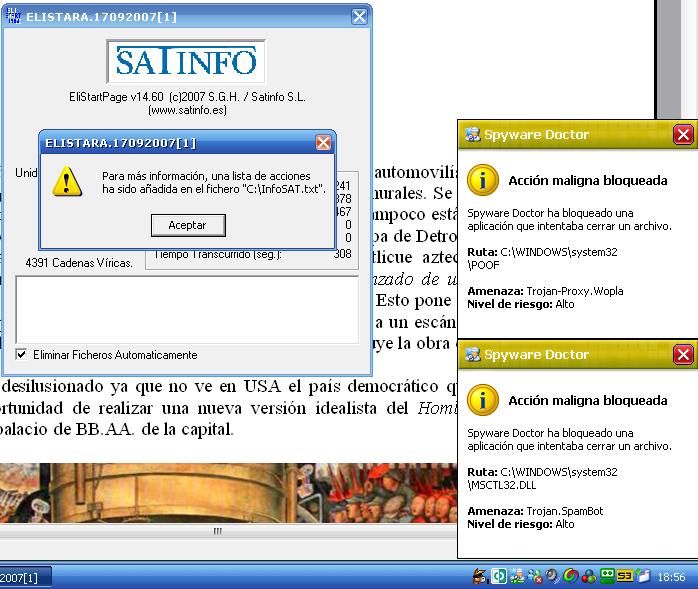
Task: Click the Ruta path ending in \MSCTL32.DLL
Action: click(x=542, y=479)
